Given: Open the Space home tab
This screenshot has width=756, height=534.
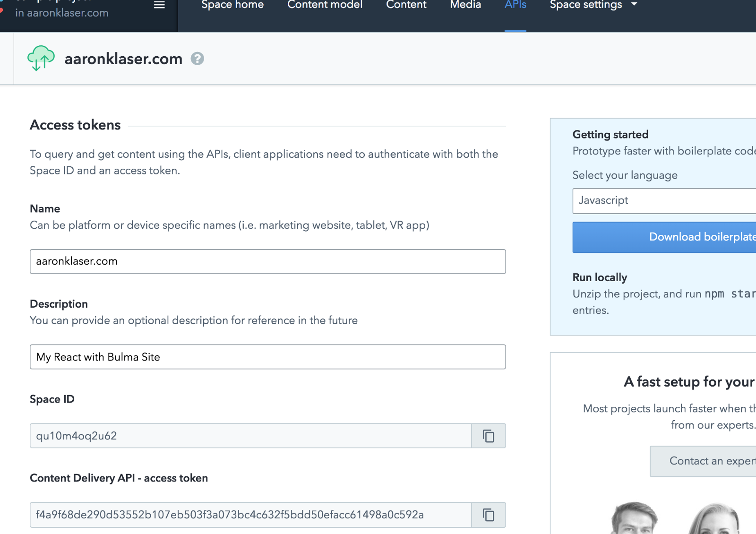Looking at the screenshot, I should 232,5.
